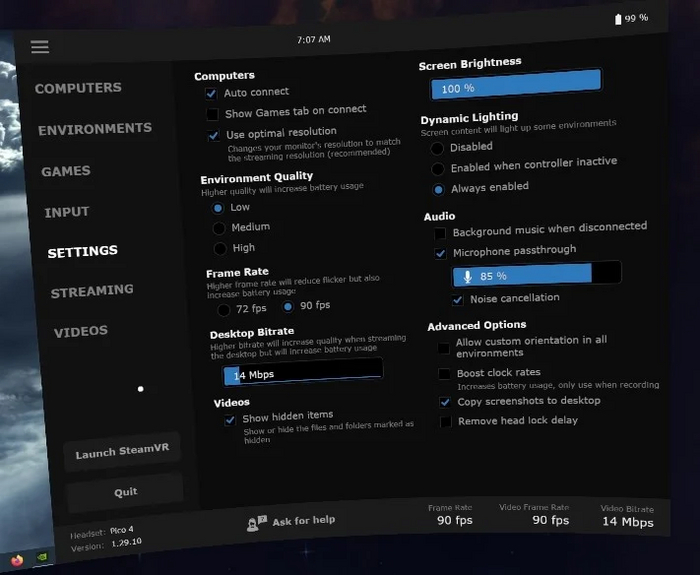The width and height of the screenshot is (700, 575).
Task: Select Medium environment quality
Action: (x=219, y=228)
